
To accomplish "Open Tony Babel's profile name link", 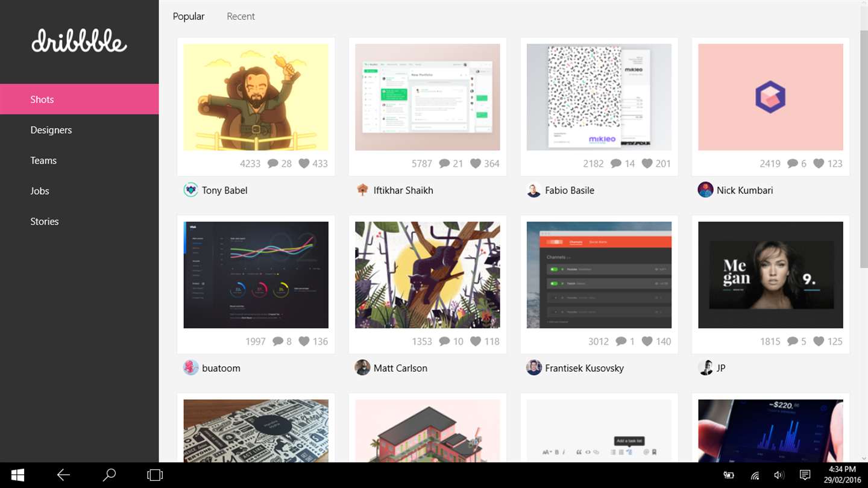I will pyautogui.click(x=224, y=190).
